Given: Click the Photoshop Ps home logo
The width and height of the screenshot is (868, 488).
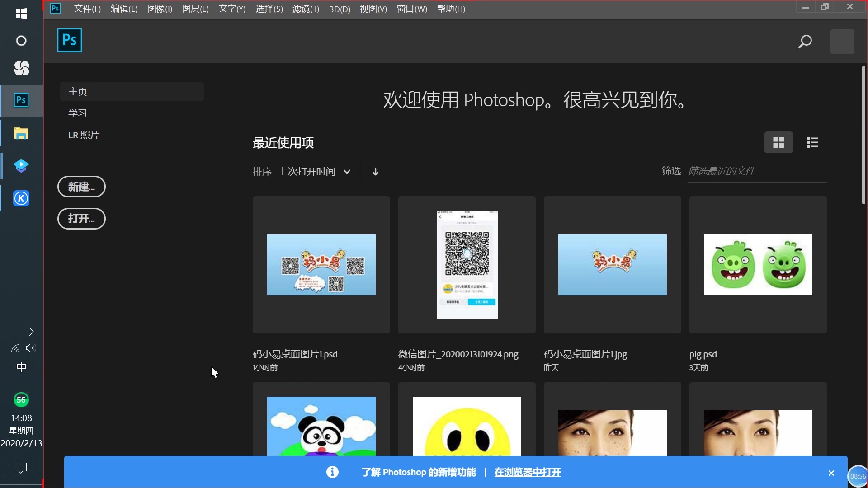Looking at the screenshot, I should 70,40.
